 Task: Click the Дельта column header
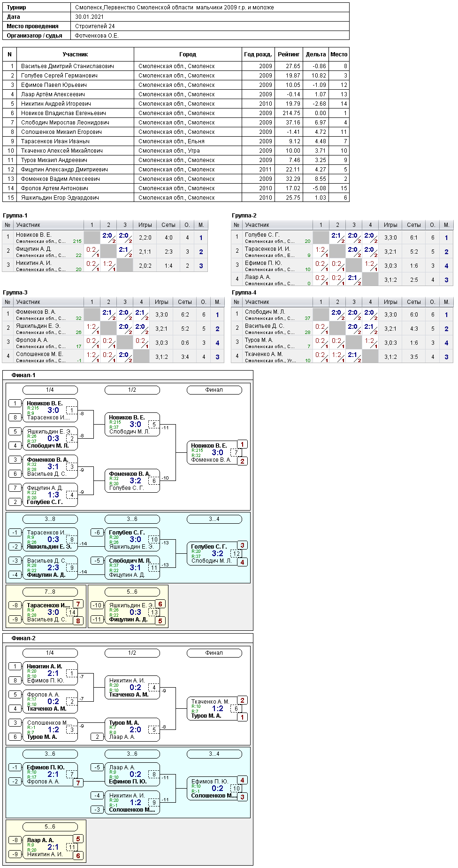(x=315, y=54)
